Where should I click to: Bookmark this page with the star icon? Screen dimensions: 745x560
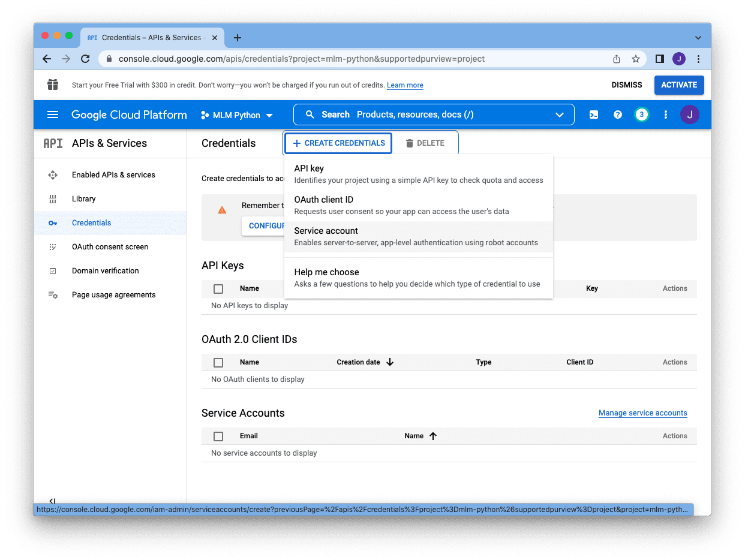[x=636, y=59]
